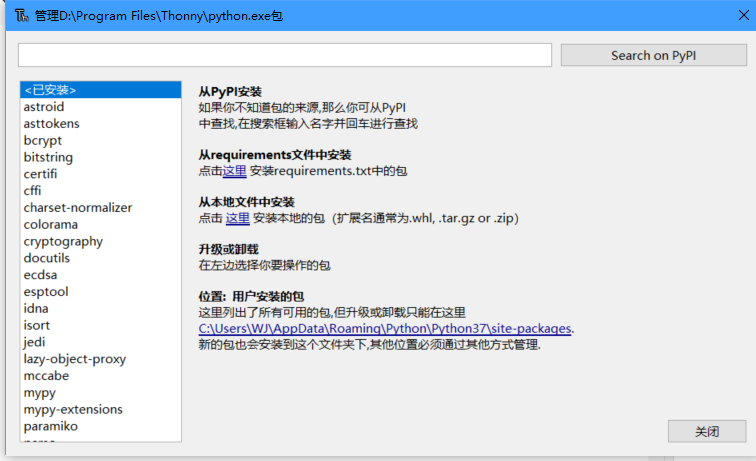Click the Search on PyPI button
This screenshot has width=756, height=461.
click(x=653, y=55)
